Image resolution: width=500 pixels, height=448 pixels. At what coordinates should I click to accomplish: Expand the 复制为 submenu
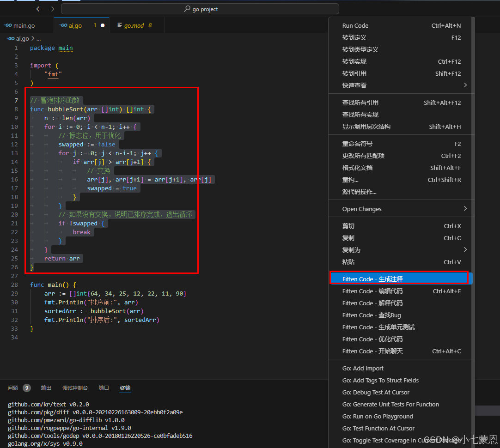pos(465,250)
